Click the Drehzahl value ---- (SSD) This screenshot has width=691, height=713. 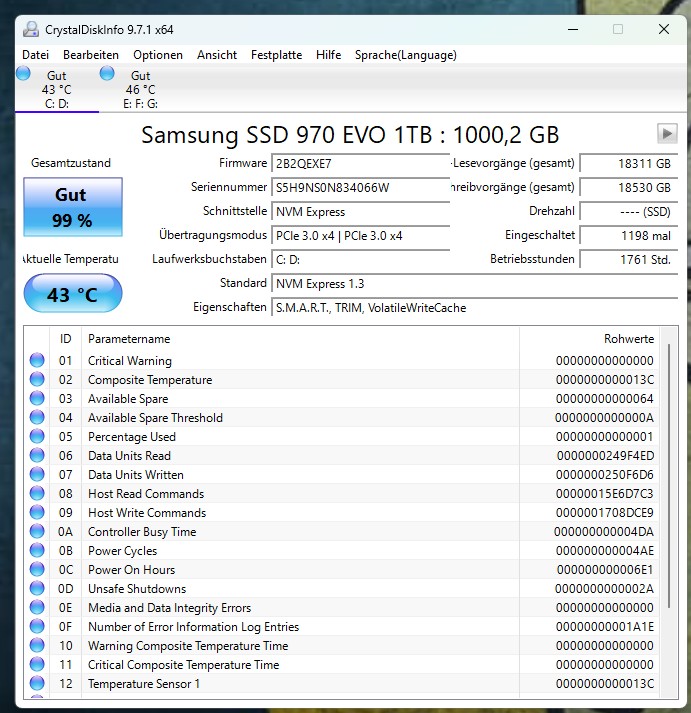pos(629,212)
